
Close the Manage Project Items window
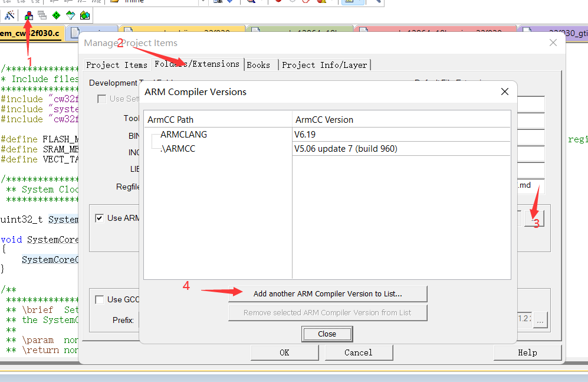click(553, 43)
